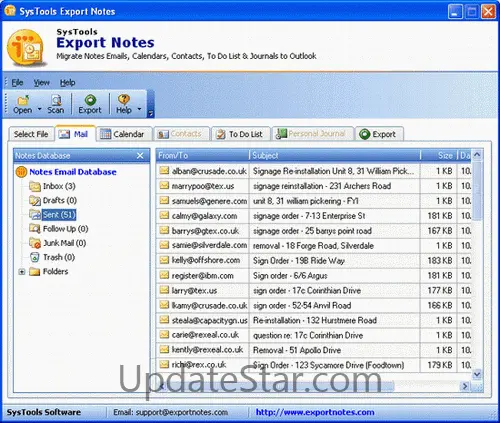Select the Sent (51) folder
The image size is (500, 423).
click(59, 215)
